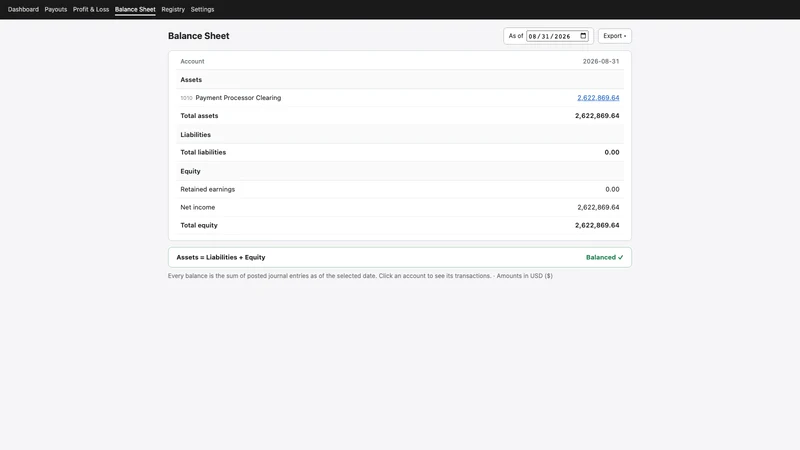Click the calendar picker icon in date field
This screenshot has width=800, height=450.
583,36
